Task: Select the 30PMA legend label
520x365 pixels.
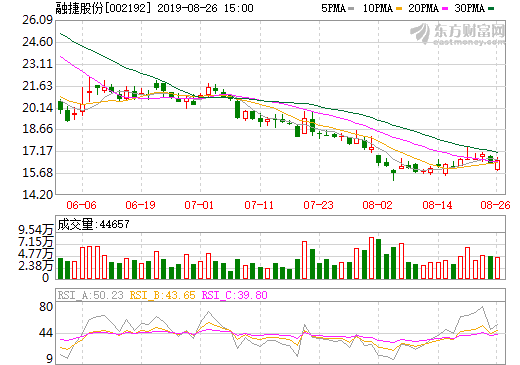Action: pos(469,8)
